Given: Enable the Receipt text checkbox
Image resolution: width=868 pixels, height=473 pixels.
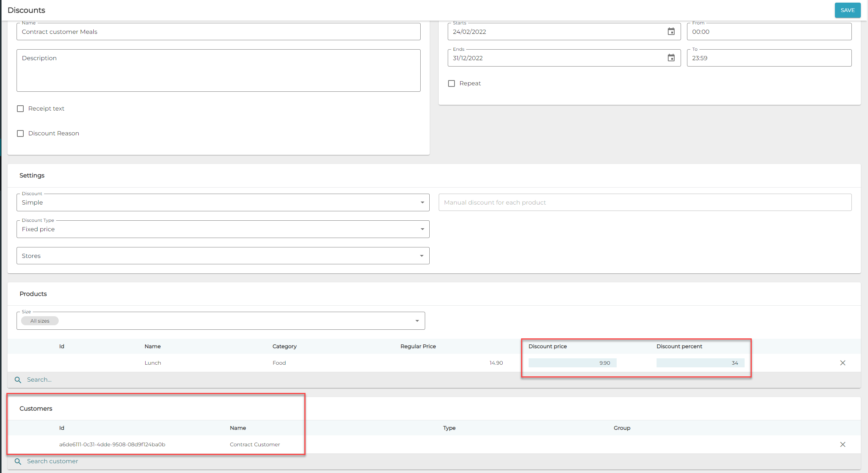Looking at the screenshot, I should pyautogui.click(x=20, y=109).
